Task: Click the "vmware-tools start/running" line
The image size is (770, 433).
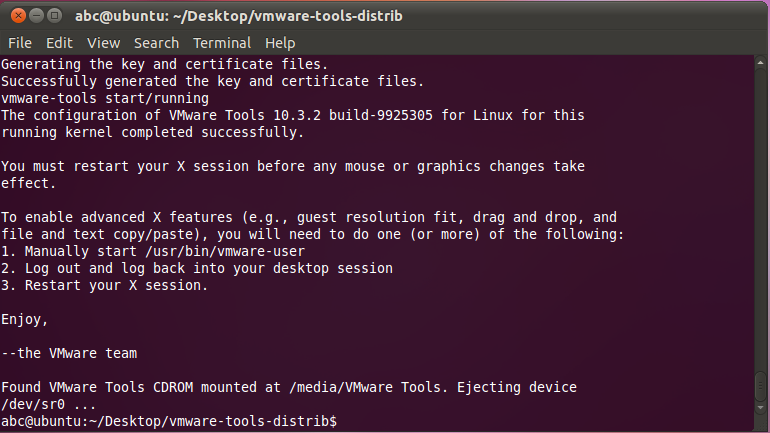Action: [105, 98]
